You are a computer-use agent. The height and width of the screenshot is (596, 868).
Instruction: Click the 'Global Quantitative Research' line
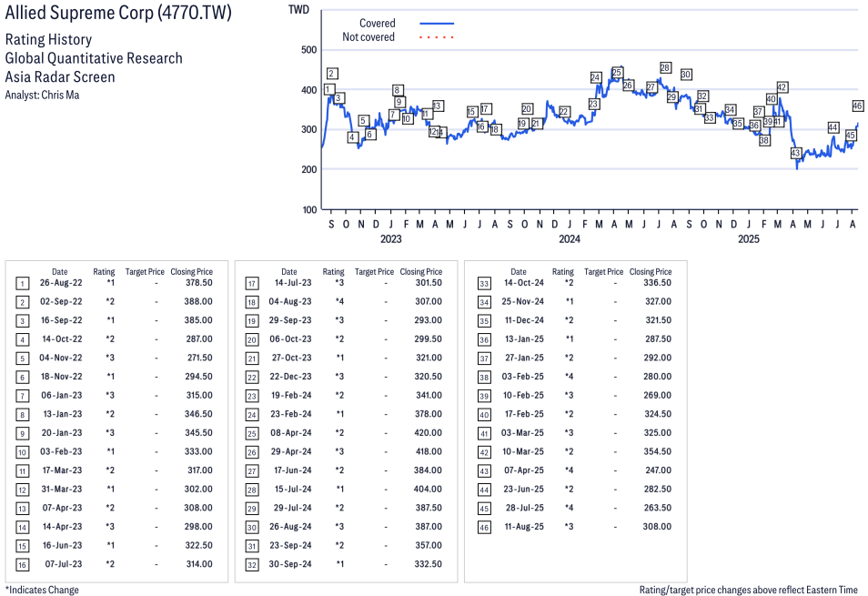(94, 58)
